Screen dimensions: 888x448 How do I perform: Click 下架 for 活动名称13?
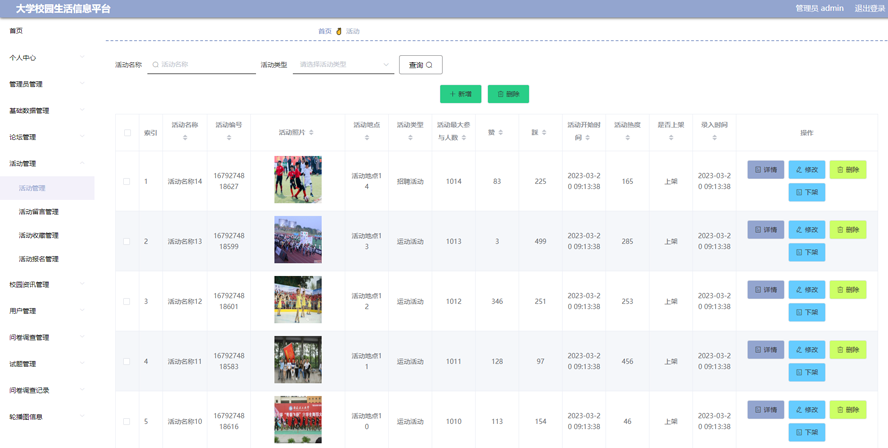[x=807, y=252]
